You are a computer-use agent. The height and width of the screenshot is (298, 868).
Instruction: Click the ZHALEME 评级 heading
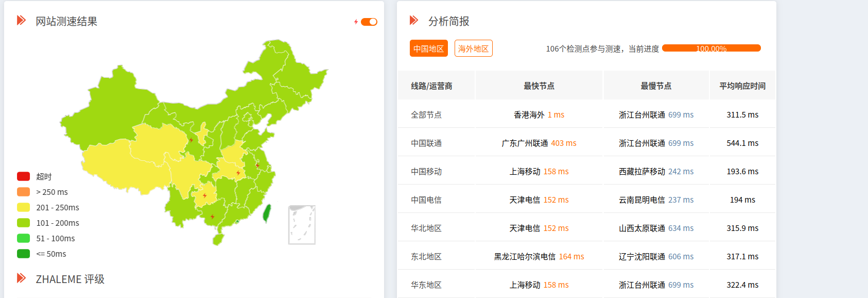70,279
